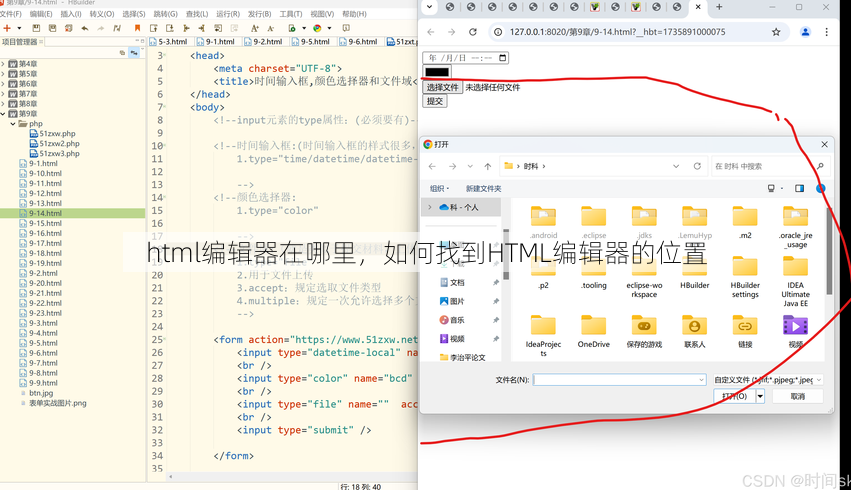
Task: Switch to the 9-1.html editor tab
Action: (x=216, y=41)
